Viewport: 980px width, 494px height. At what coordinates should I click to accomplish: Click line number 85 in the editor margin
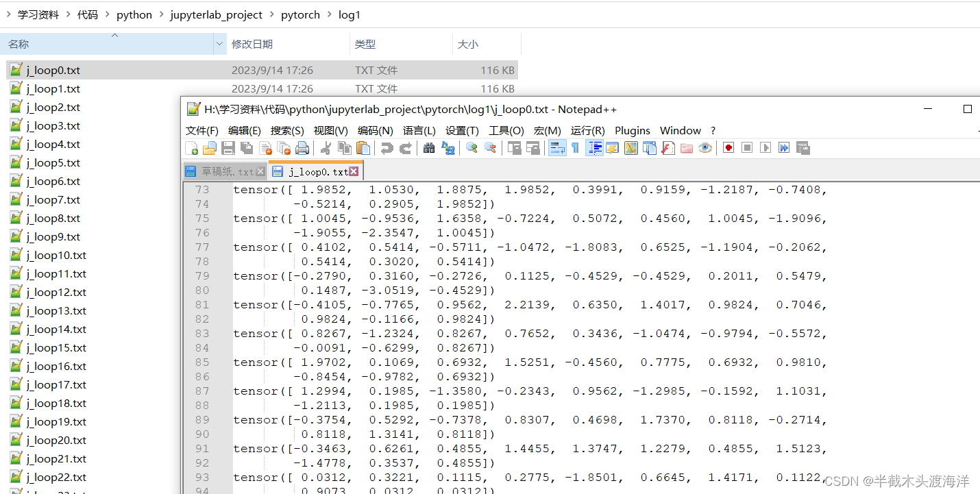coord(201,362)
